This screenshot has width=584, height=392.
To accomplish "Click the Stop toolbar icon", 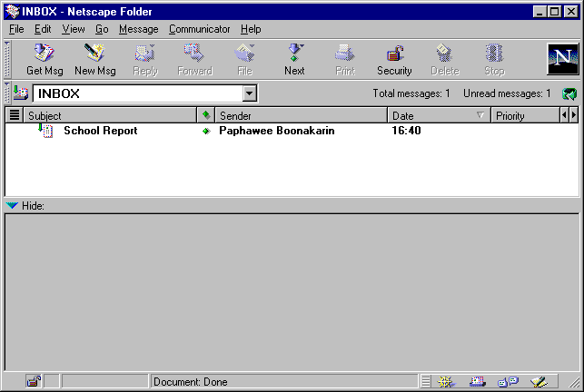I will coord(494,53).
